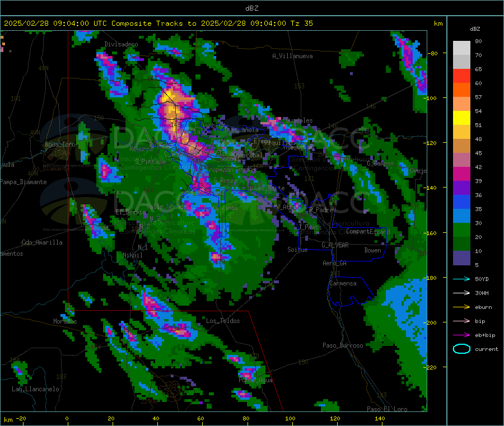Pick the brown-orange 48–45 dBZ swatch
The height and width of the screenshot is (426, 504).
coord(461,146)
